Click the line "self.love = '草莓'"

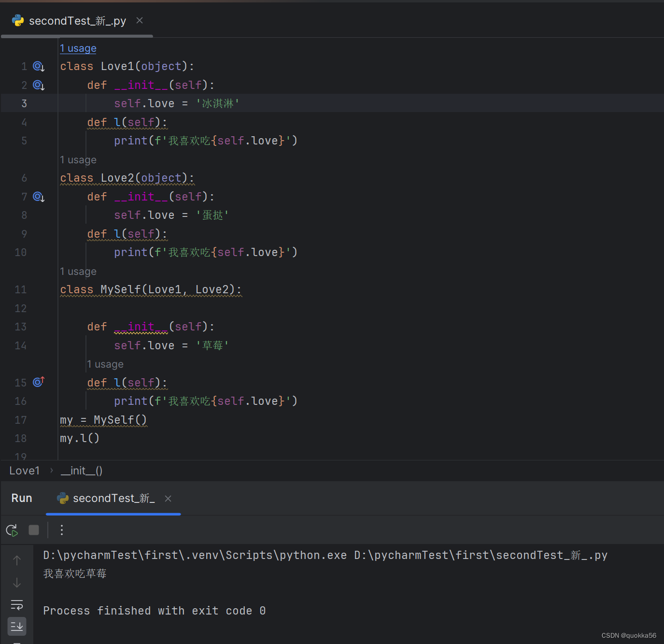171,345
